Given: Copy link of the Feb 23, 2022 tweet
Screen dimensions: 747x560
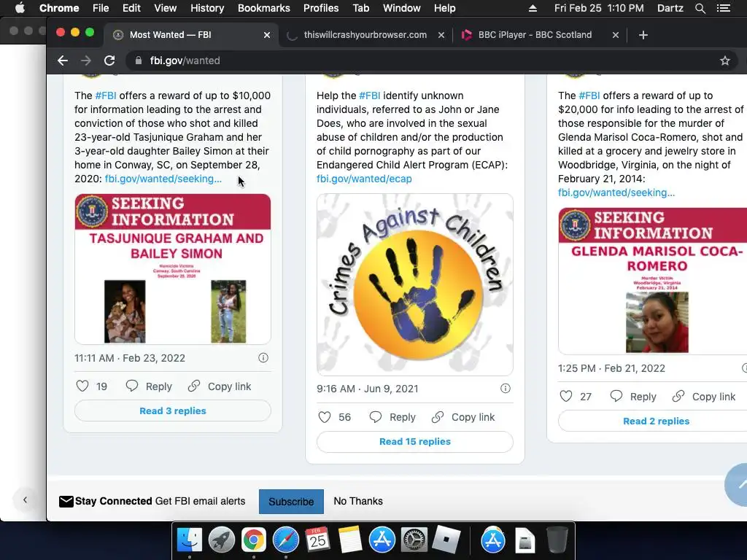Looking at the screenshot, I should click(x=220, y=386).
